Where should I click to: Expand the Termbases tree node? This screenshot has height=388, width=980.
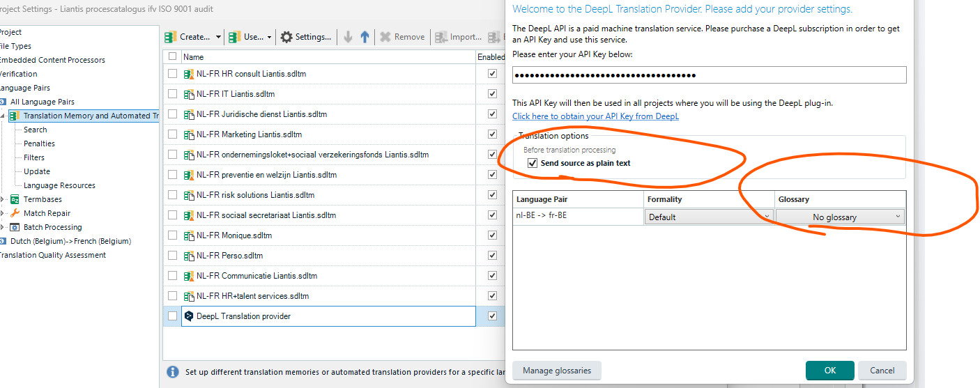(x=3, y=199)
